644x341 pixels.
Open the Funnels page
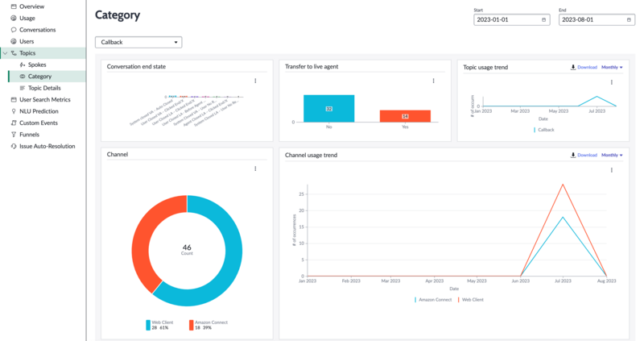pyautogui.click(x=29, y=135)
